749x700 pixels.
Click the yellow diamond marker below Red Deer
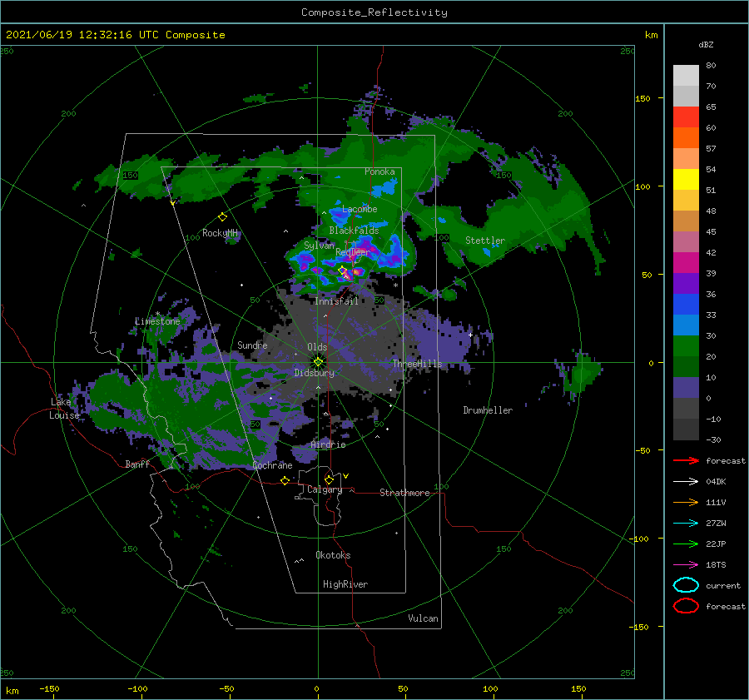pyautogui.click(x=343, y=271)
